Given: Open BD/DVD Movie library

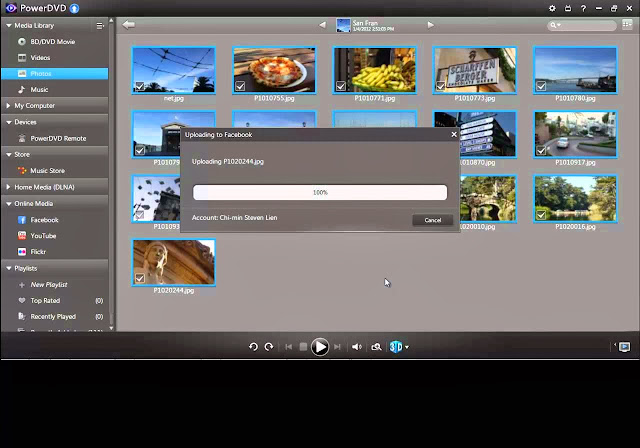Looking at the screenshot, I should (55, 42).
